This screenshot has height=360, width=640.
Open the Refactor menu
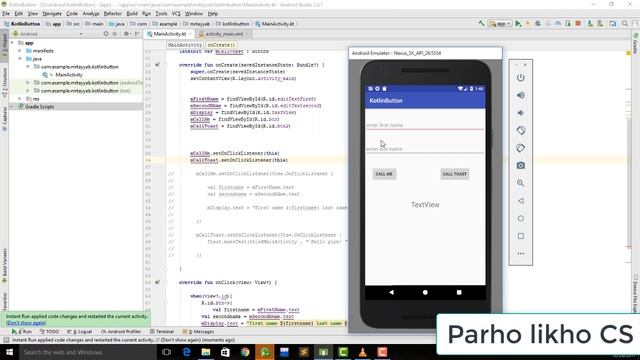[113, 13]
